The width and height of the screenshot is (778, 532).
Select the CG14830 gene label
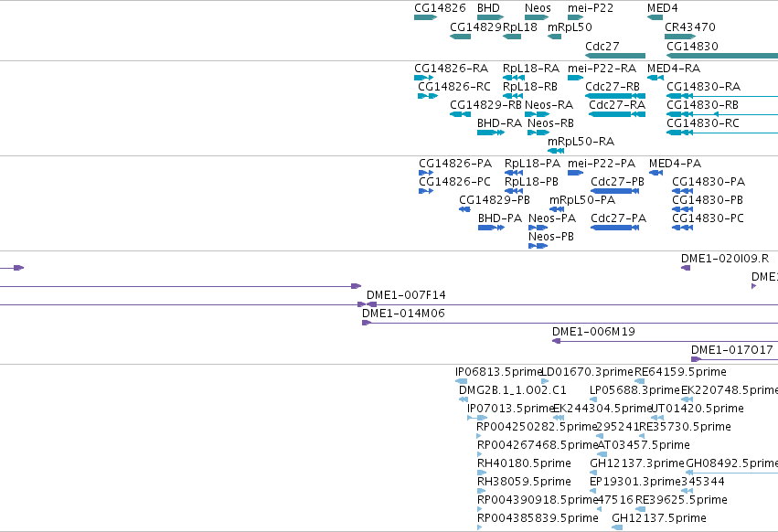click(692, 46)
